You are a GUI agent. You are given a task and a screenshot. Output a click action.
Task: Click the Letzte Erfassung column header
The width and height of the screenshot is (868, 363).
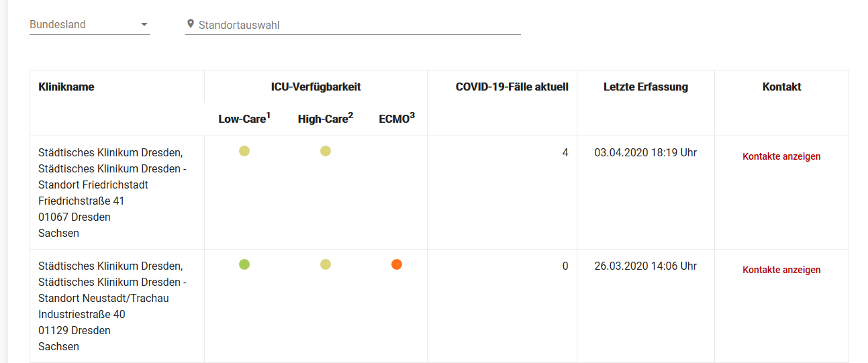pos(645,87)
